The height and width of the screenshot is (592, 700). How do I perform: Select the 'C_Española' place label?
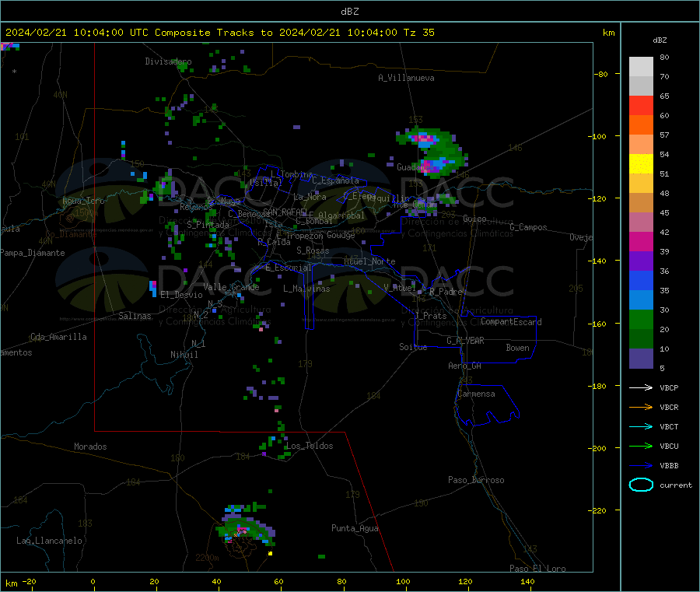[335, 180]
